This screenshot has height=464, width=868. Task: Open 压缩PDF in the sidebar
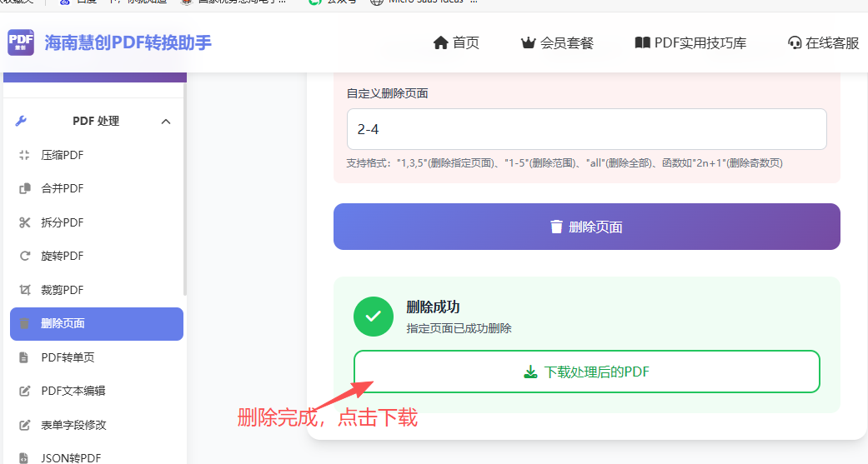tap(62, 156)
